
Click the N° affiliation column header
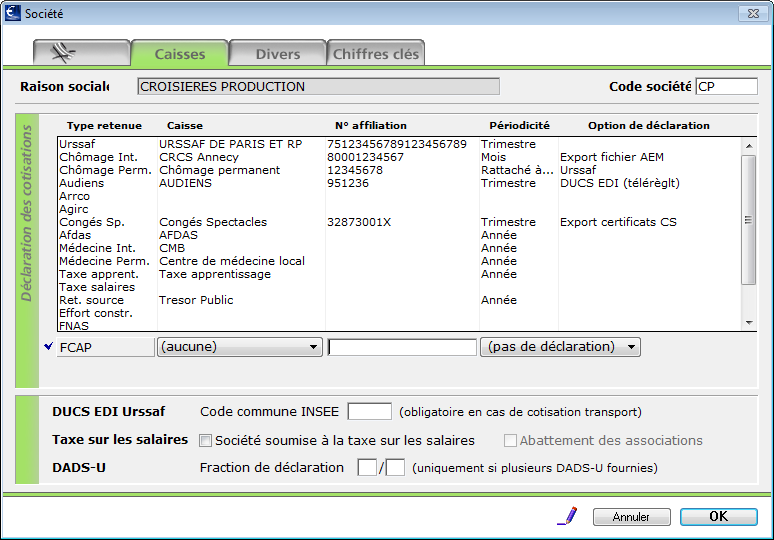(x=371, y=125)
